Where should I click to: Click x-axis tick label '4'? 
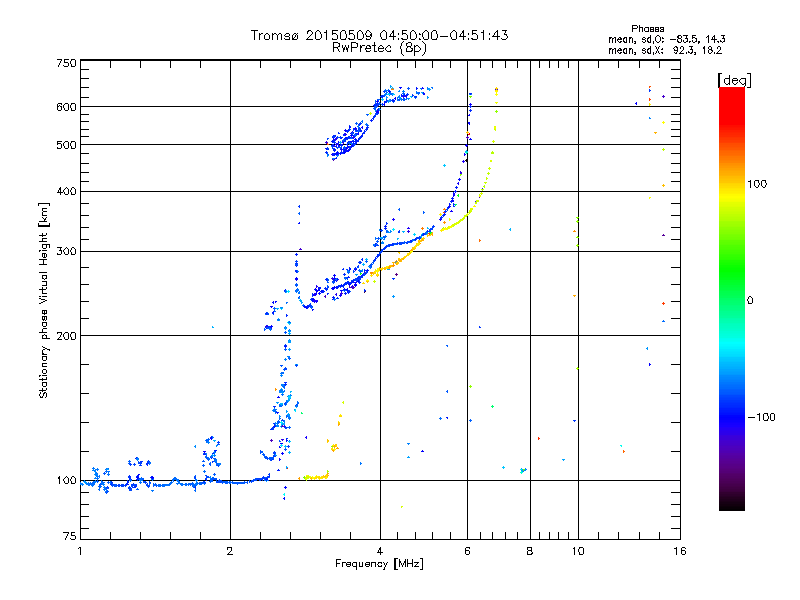coord(380,551)
